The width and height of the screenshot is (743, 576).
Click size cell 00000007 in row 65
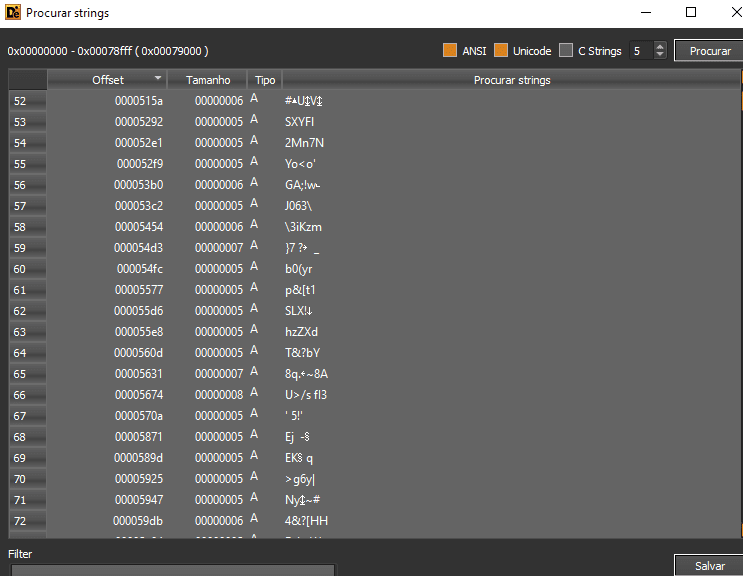[219, 374]
